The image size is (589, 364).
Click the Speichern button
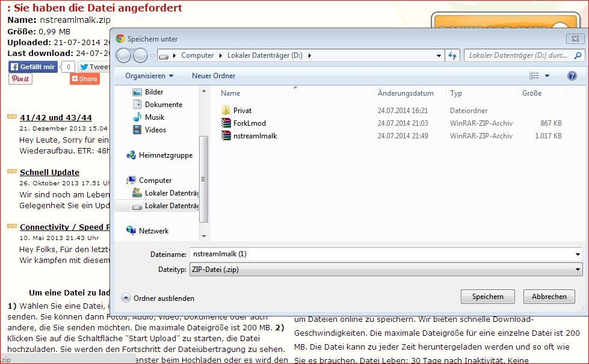coord(487,297)
